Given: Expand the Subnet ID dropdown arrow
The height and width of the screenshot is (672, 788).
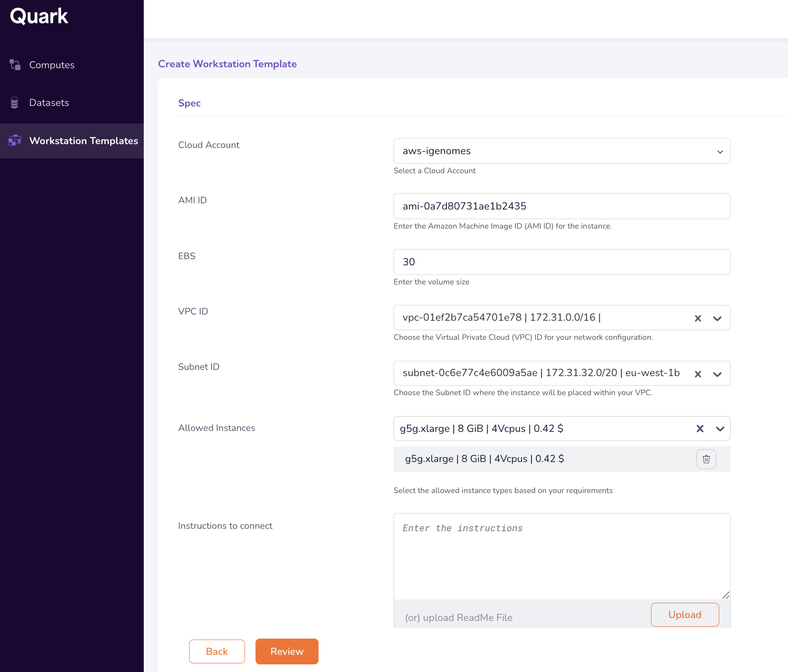Looking at the screenshot, I should (x=717, y=374).
